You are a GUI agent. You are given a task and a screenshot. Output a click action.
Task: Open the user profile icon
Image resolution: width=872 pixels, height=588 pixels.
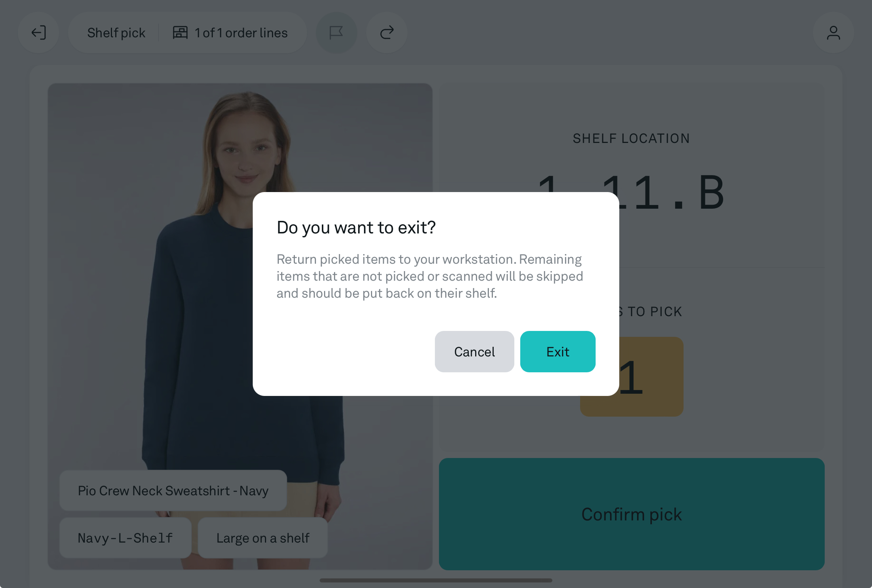pyautogui.click(x=833, y=33)
